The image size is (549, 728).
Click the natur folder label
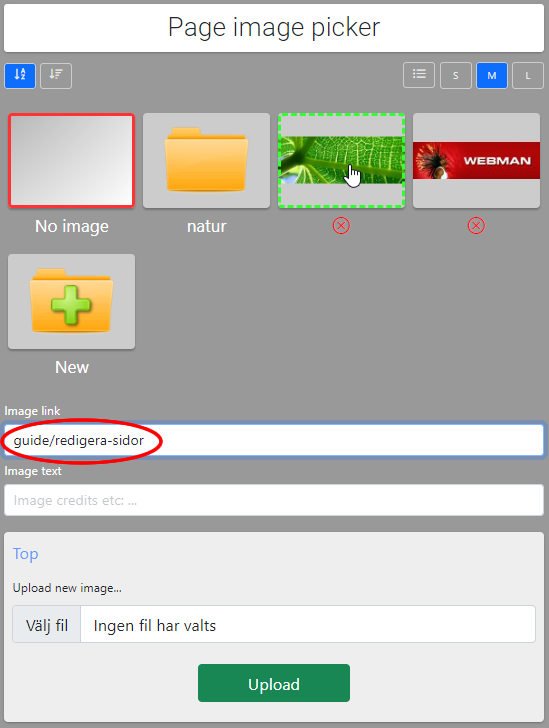click(x=206, y=227)
